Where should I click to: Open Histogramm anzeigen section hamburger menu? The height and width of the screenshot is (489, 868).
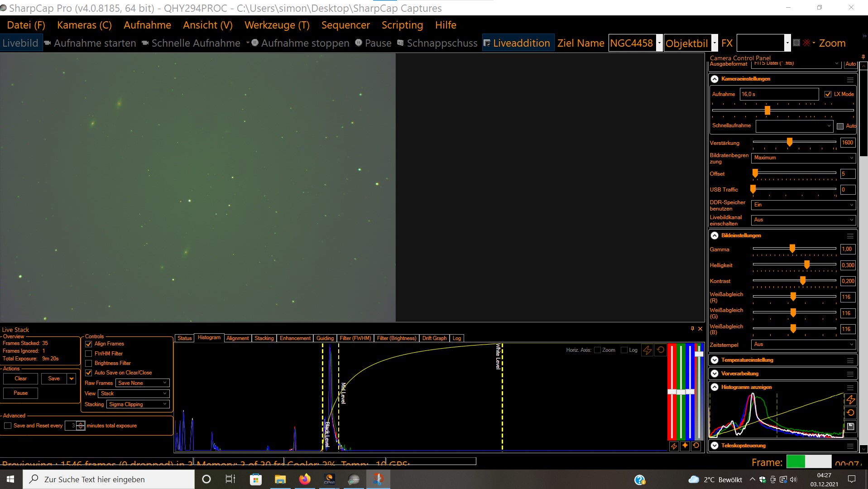click(x=850, y=388)
